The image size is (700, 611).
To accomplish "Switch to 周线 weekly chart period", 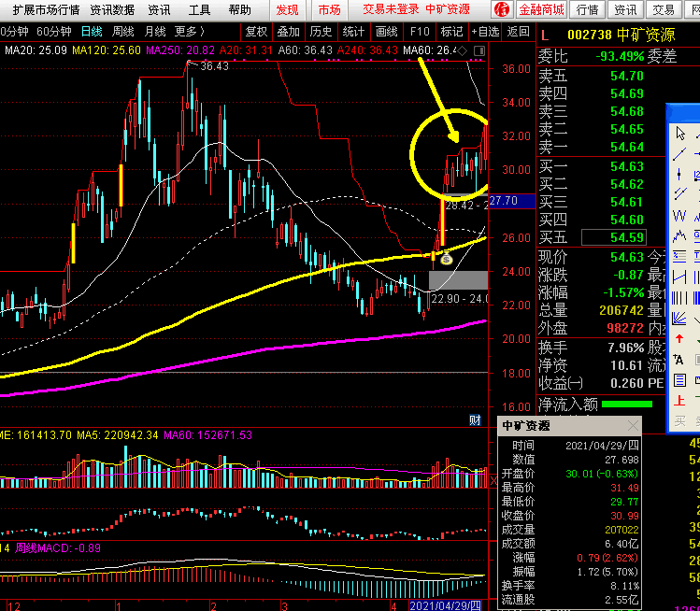I will [x=123, y=31].
